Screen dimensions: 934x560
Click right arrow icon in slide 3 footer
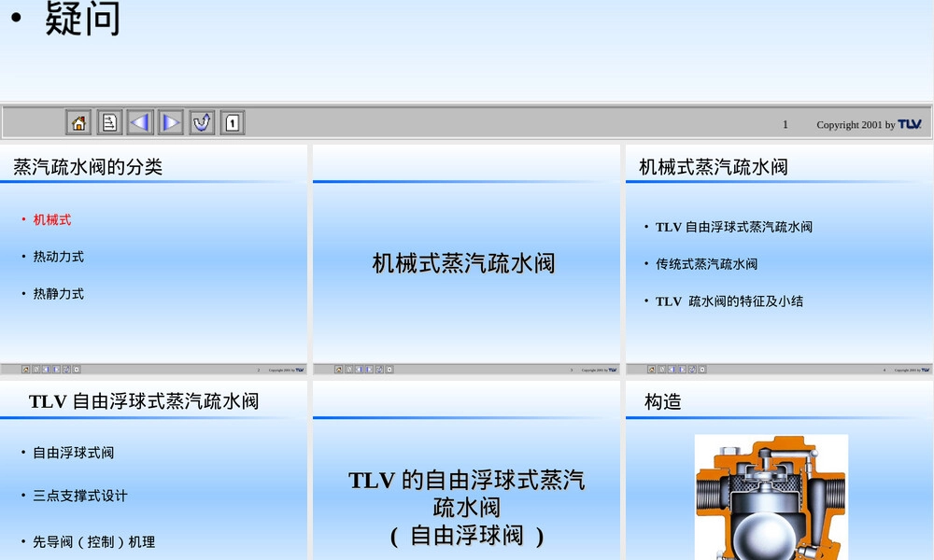pyautogui.click(x=369, y=370)
